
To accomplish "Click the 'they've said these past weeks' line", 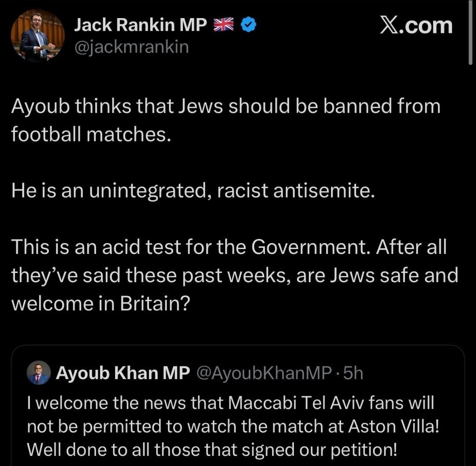I will [234, 276].
